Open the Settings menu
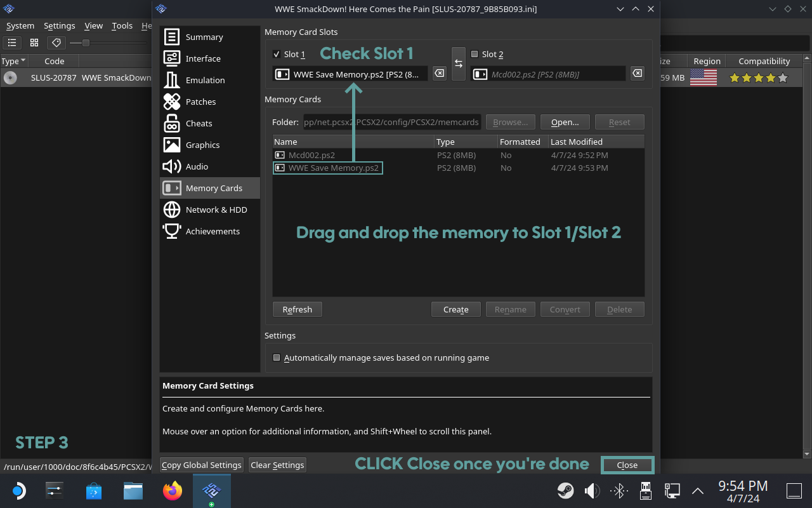 point(59,25)
